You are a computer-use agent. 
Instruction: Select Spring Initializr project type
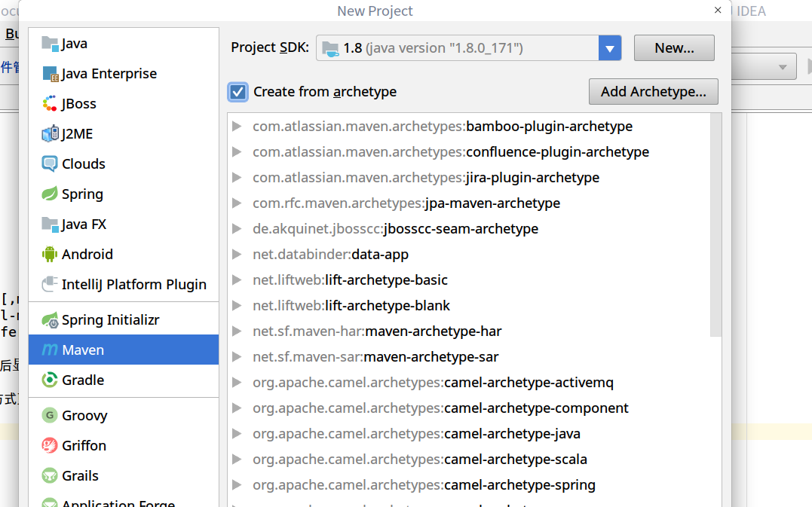click(110, 320)
